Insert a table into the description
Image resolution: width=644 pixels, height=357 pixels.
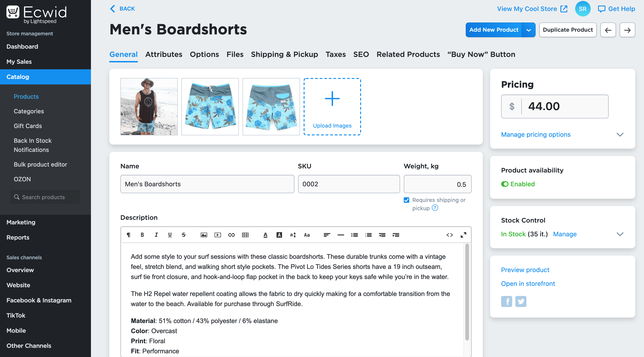[245, 235]
